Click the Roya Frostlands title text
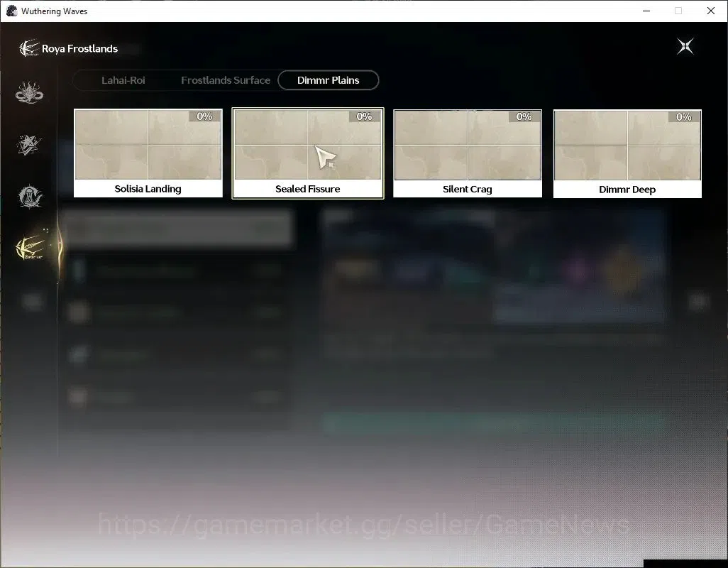 click(80, 49)
